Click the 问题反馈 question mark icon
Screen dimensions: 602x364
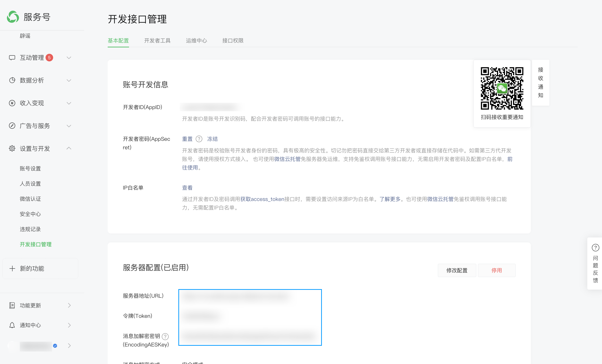click(x=596, y=248)
